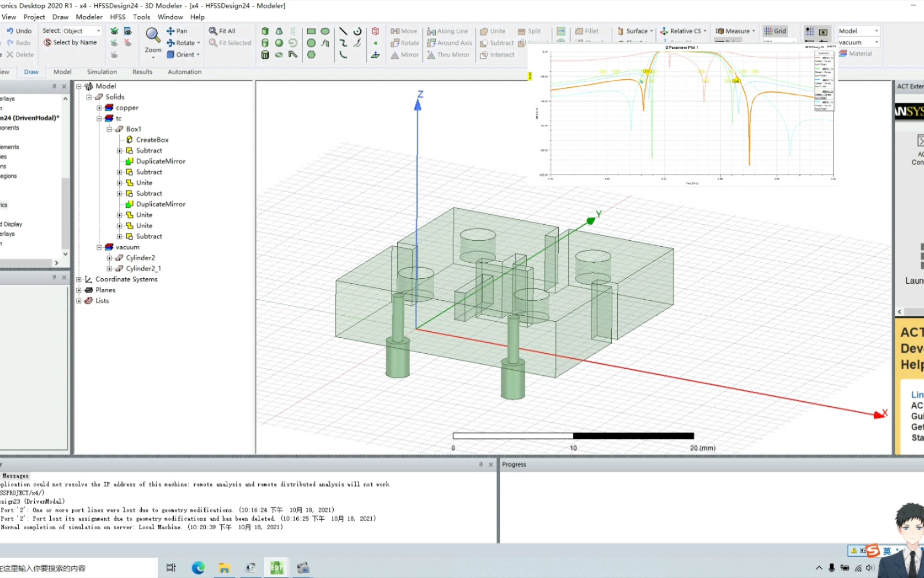
Task: Draw a cone primitive icon
Action: coord(279,31)
